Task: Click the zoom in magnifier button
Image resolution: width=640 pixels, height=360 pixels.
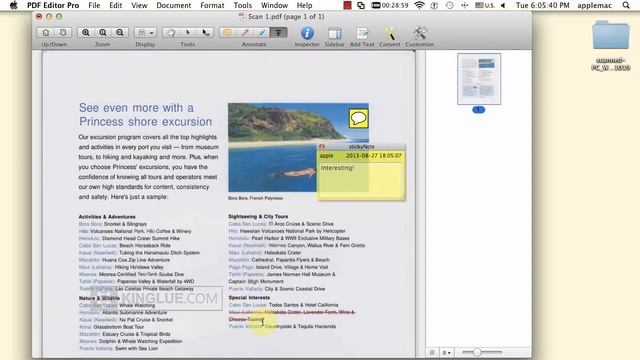Action: pos(86,33)
